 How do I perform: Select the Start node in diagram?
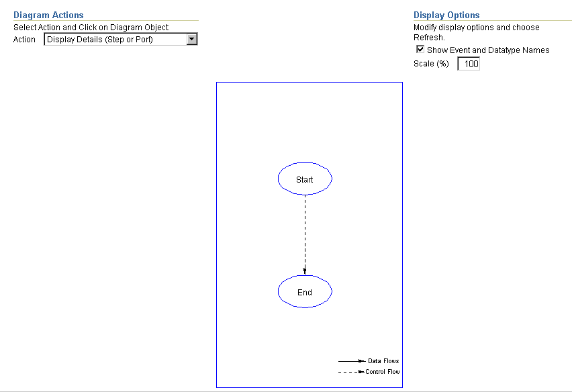[305, 179]
